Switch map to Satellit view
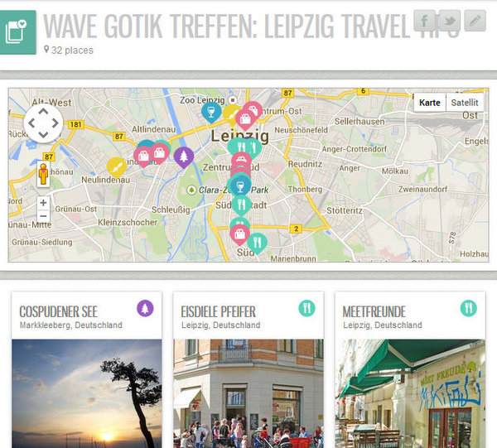The height and width of the screenshot is (448, 497). tap(465, 103)
